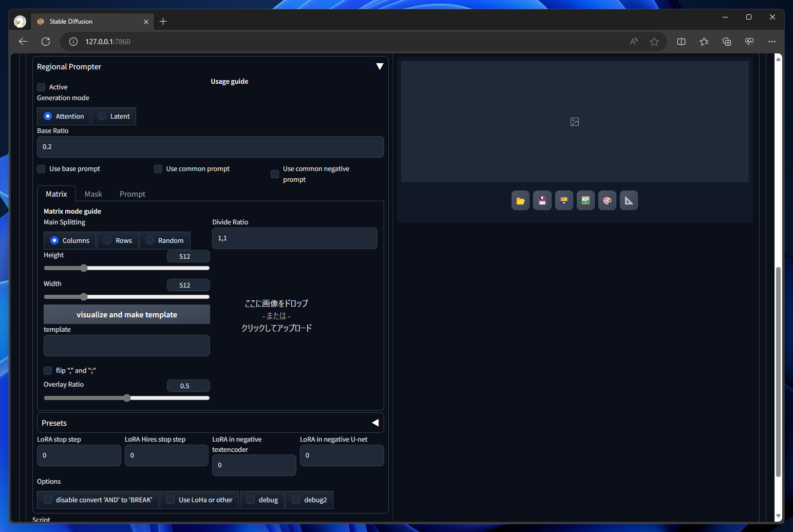Click LoRA in negative U-net field

(x=342, y=455)
